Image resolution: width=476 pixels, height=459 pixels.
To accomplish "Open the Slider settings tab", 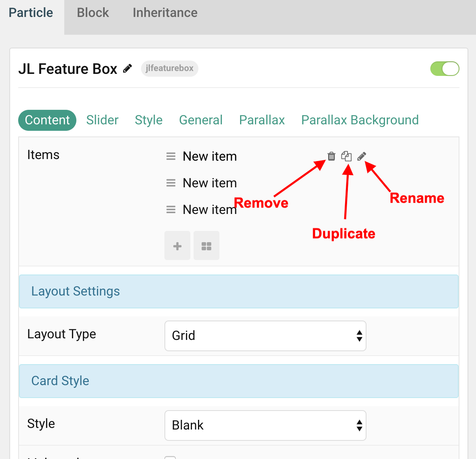I will click(x=102, y=120).
